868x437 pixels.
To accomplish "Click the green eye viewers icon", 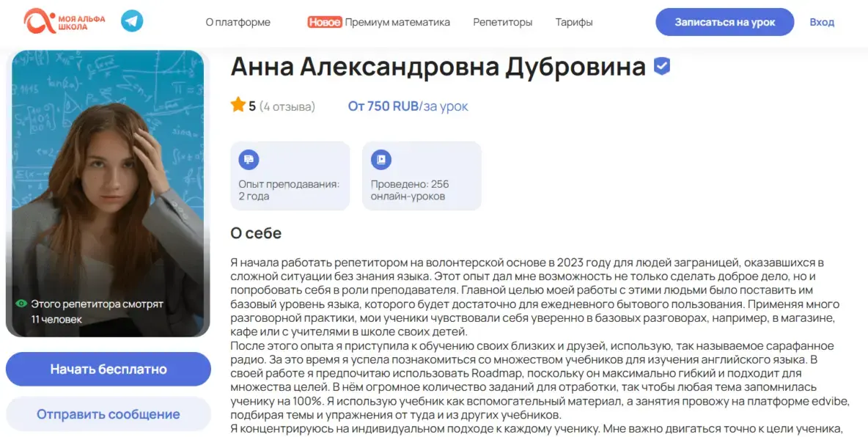I will pos(21,304).
